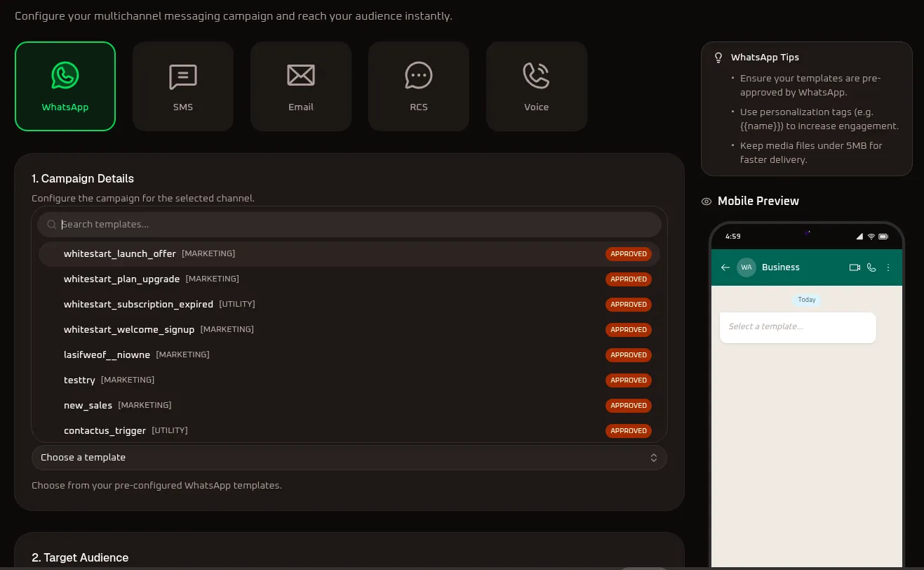The width and height of the screenshot is (924, 570).
Task: Click the video call icon in preview header
Action: (x=855, y=267)
